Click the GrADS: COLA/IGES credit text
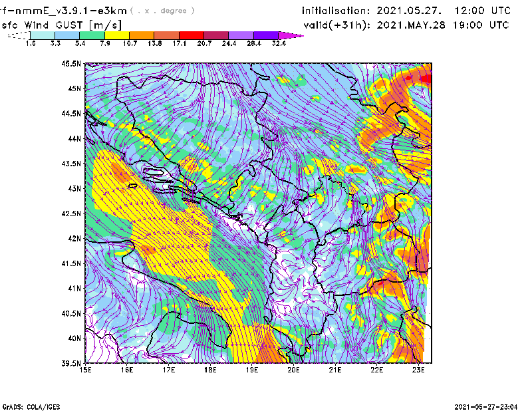Image resolution: width=532 pixels, height=411 pixels. [31, 406]
